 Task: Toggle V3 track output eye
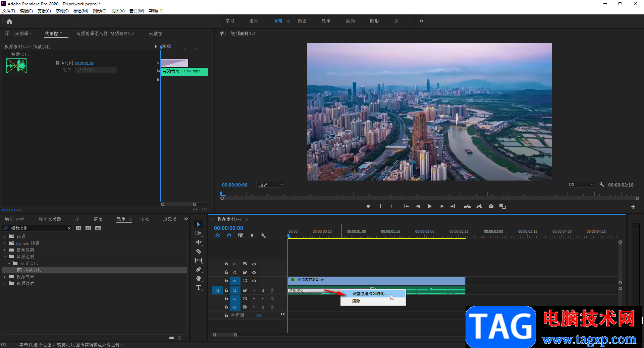[x=254, y=264]
